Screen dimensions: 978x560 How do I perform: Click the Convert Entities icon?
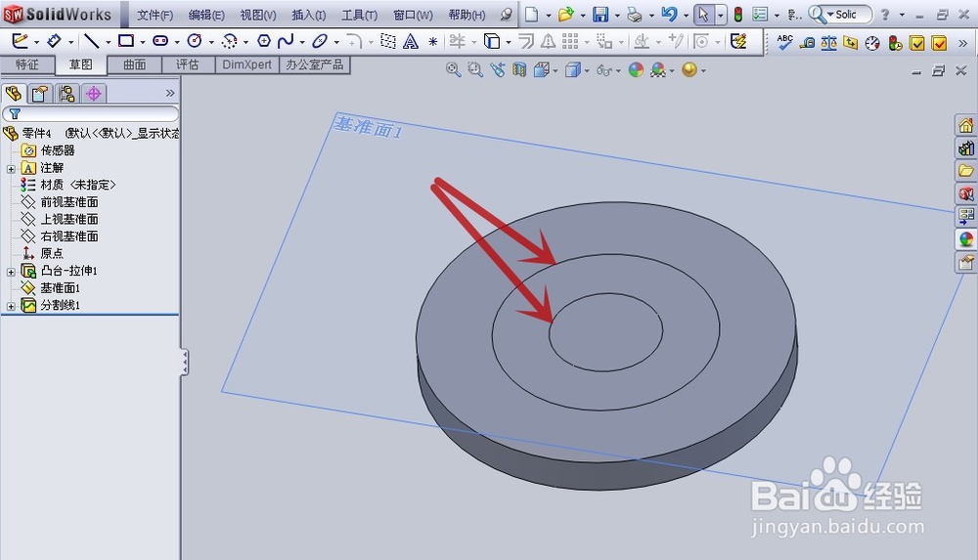click(492, 41)
